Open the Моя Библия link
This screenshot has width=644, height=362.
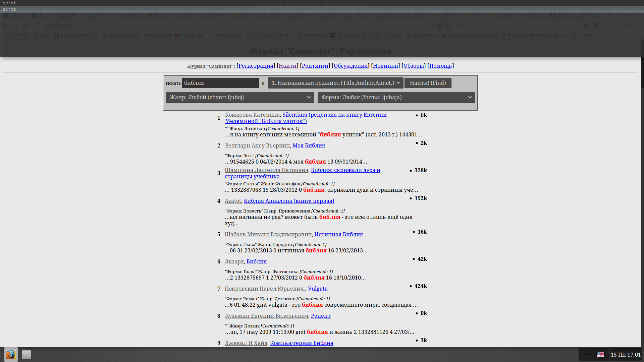click(309, 145)
